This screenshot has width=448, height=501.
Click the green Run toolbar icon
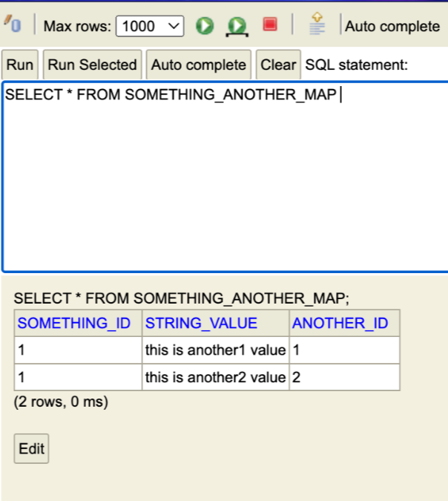(x=205, y=26)
